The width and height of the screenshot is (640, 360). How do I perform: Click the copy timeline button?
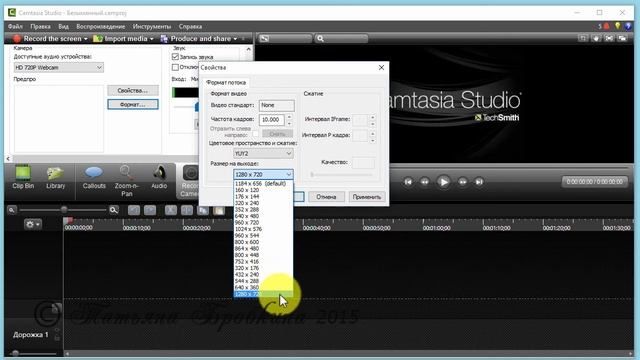click(x=202, y=210)
